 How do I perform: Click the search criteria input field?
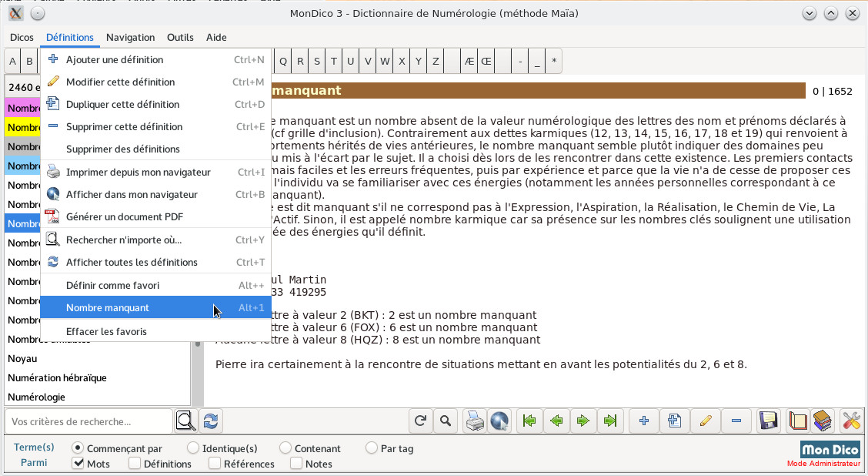point(88,421)
